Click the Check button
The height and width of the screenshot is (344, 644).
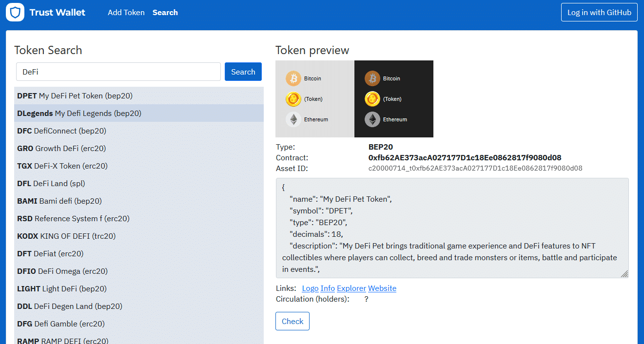click(x=293, y=321)
